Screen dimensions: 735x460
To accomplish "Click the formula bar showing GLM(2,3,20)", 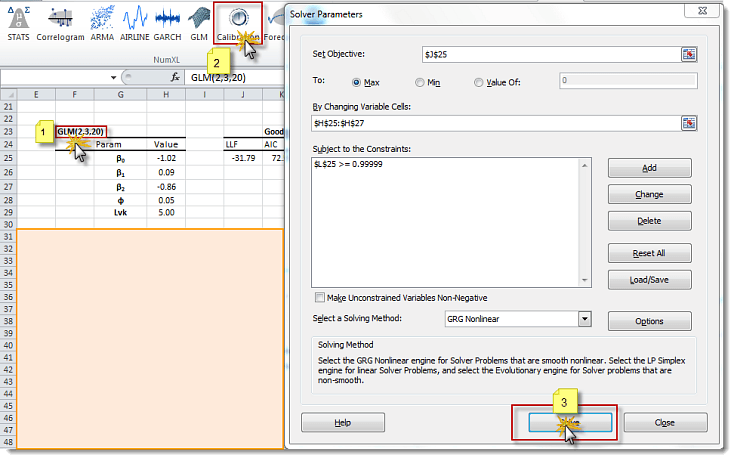I will point(234,77).
